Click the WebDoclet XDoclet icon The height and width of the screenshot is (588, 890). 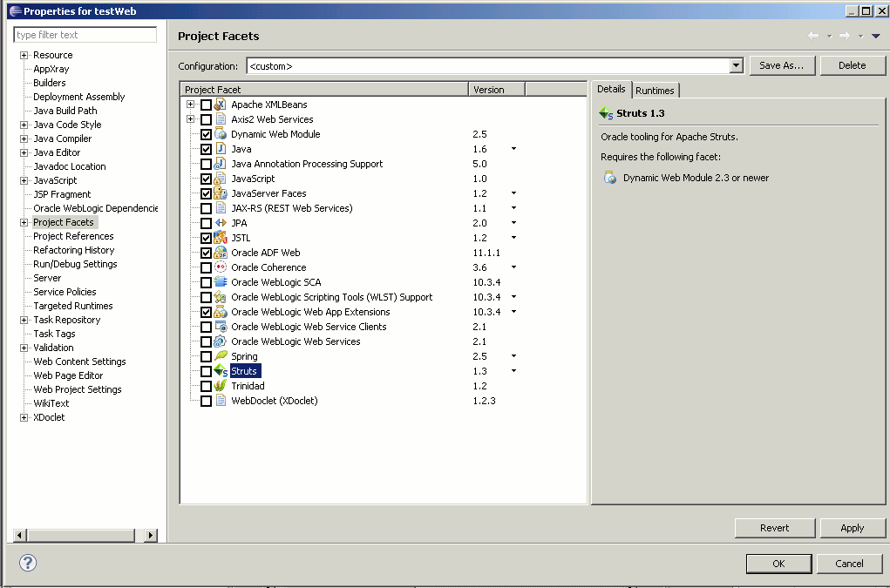pos(221,401)
